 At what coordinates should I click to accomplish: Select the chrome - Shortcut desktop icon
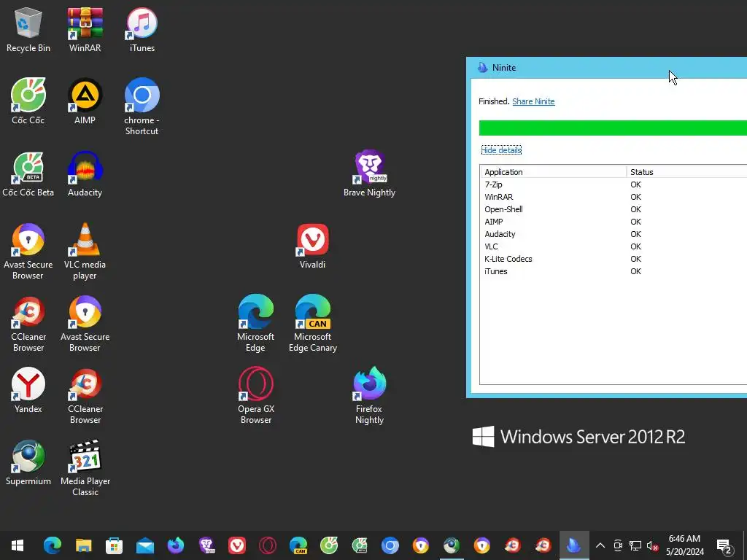[142, 106]
